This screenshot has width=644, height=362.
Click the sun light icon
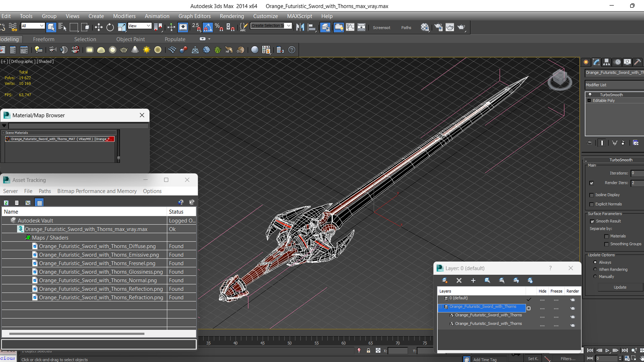[147, 50]
